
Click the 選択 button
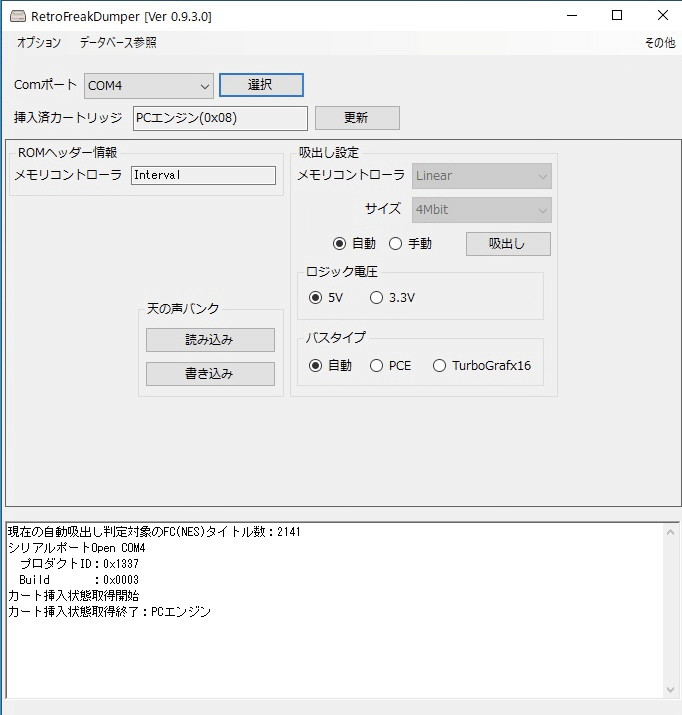(x=261, y=85)
